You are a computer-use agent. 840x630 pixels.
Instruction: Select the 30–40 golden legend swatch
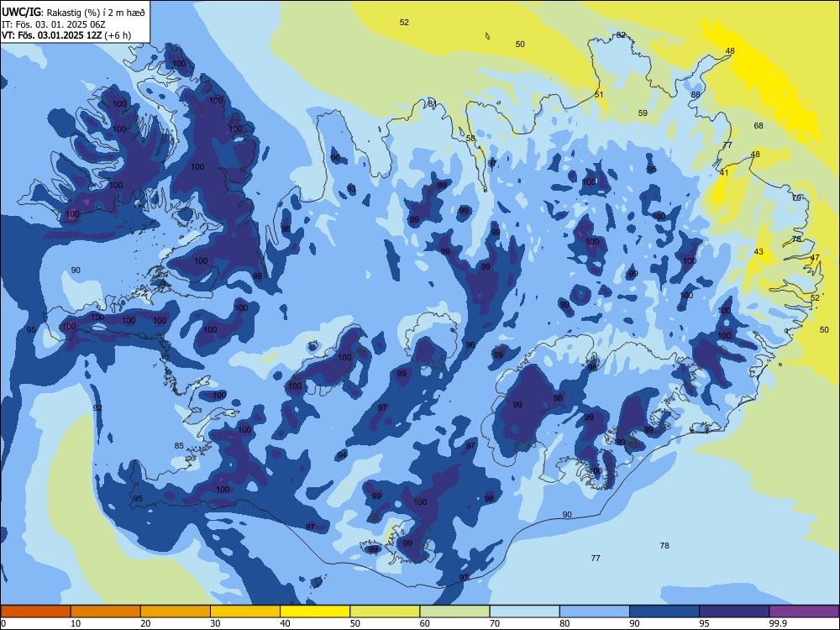[x=245, y=612]
